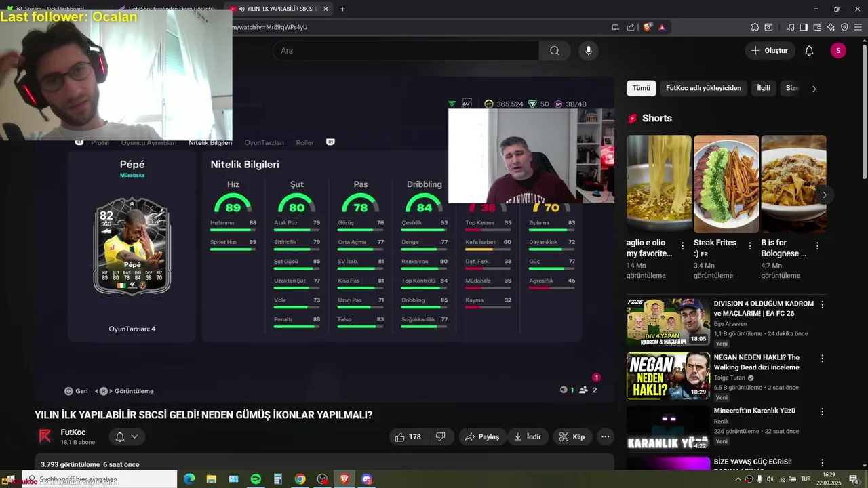868x488 pixels.
Task: Expand the hidden system tray icons chevron
Action: [738, 479]
